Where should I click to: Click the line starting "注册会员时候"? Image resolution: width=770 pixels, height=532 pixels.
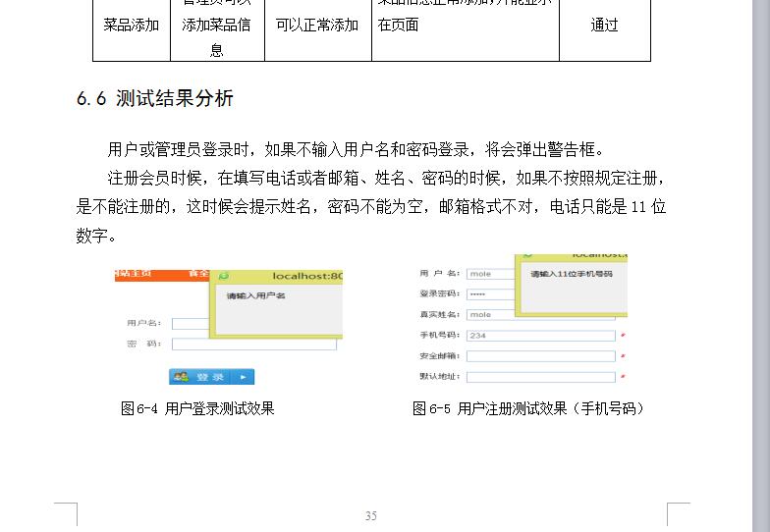point(387,178)
